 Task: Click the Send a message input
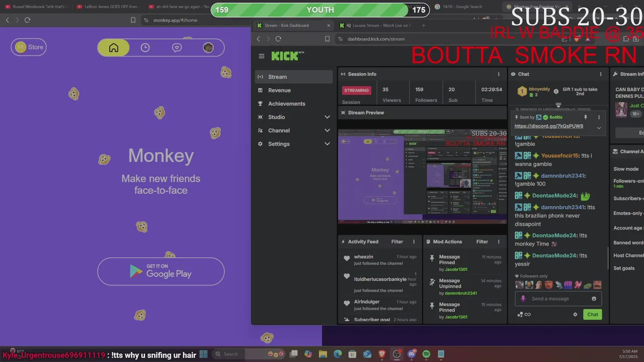[558, 299]
